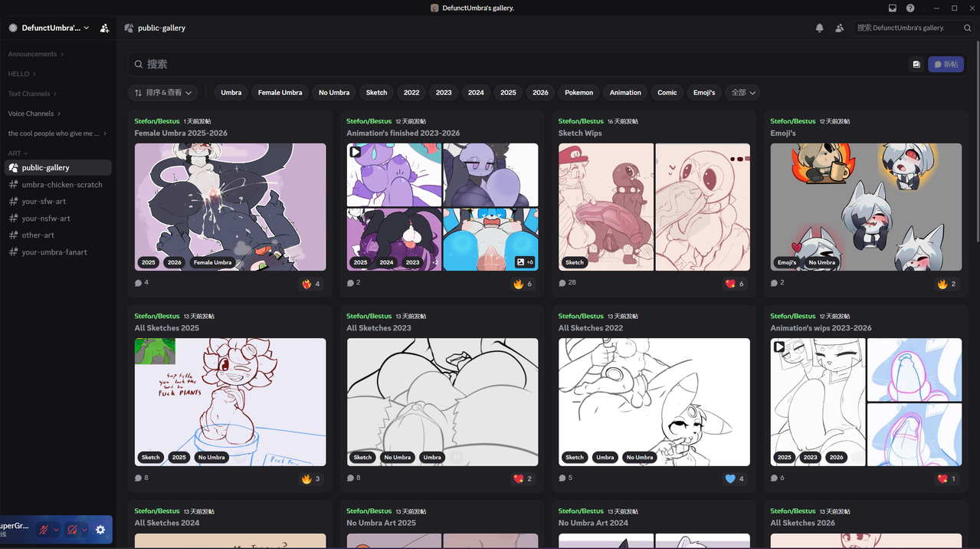Filter posts by Animation tag

(625, 93)
